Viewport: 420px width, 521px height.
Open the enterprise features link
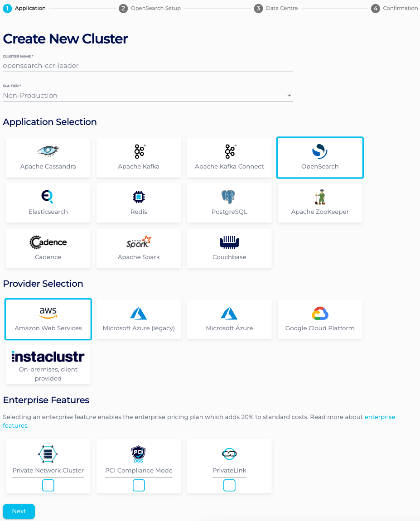380,417
